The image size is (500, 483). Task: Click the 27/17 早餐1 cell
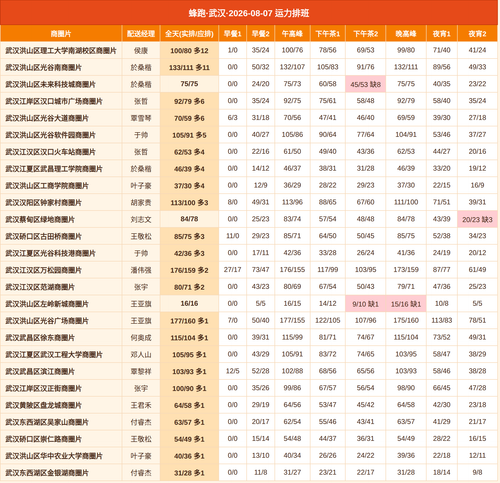tap(233, 270)
